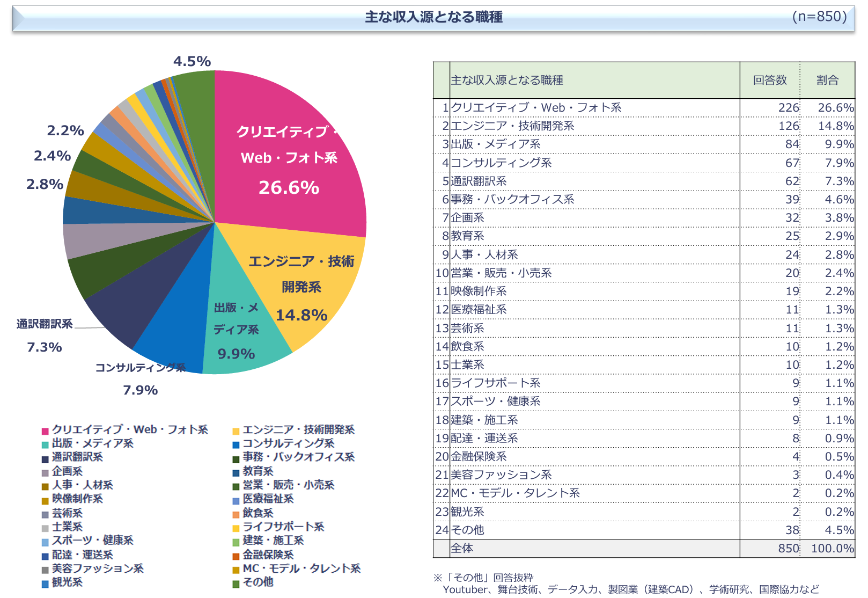The width and height of the screenshot is (868, 598).
Task: Click the 2.8% label beside the pie chart
Action: tap(45, 185)
